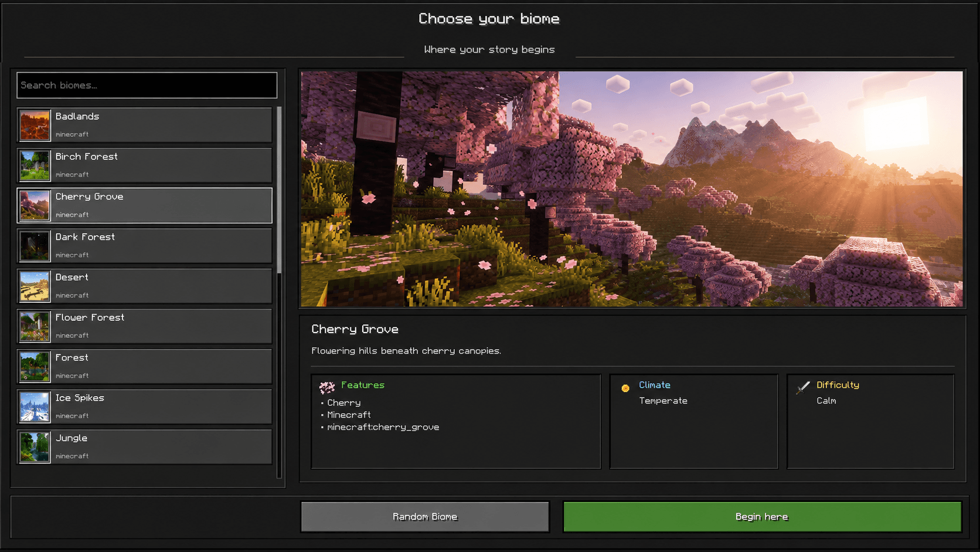This screenshot has width=980, height=552.
Task: Click the 'Calm' difficulty value
Action: [826, 401]
